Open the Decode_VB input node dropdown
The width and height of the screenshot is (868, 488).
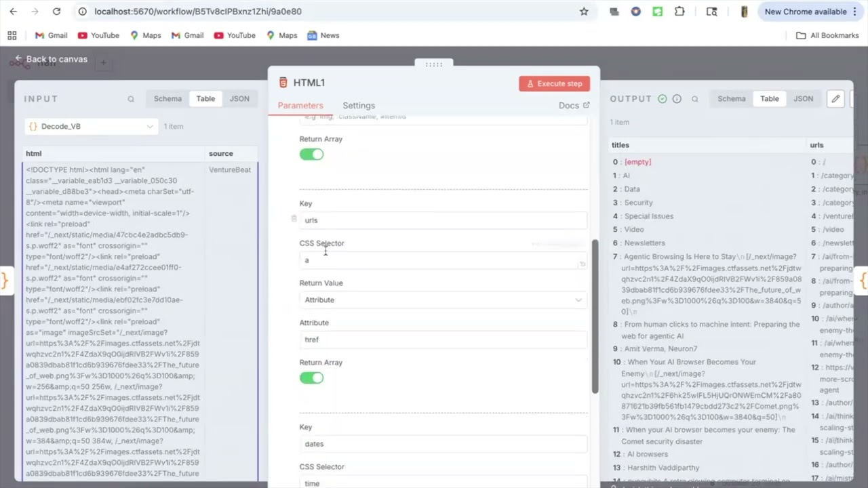(91, 127)
